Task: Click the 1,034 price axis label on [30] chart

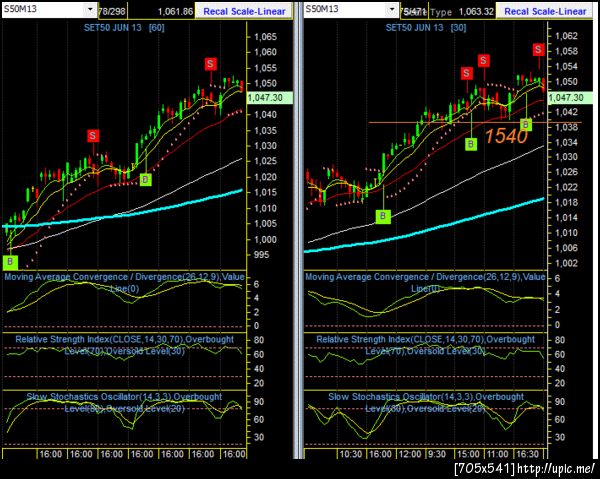Action: point(566,142)
